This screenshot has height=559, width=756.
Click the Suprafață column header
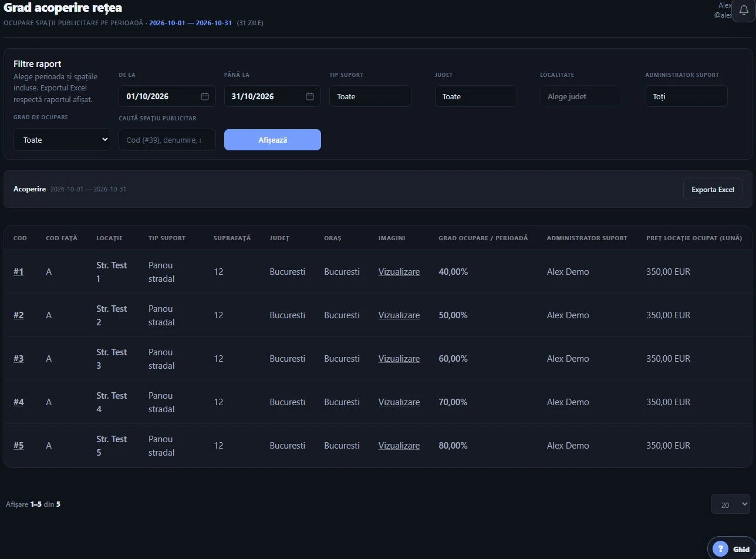[232, 238]
